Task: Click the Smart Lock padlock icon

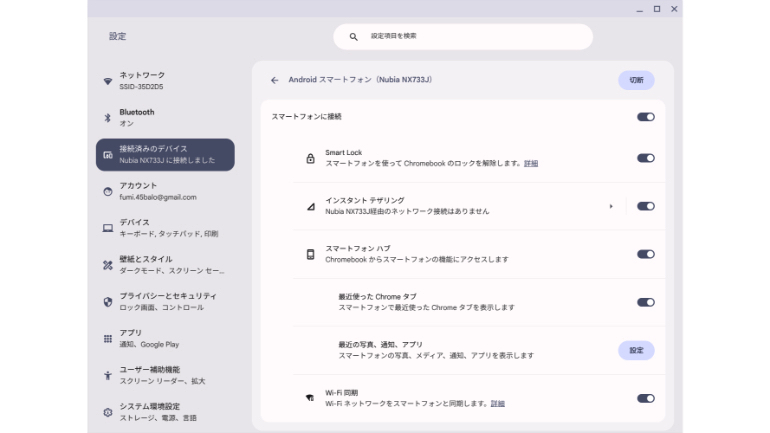Action: (x=310, y=158)
